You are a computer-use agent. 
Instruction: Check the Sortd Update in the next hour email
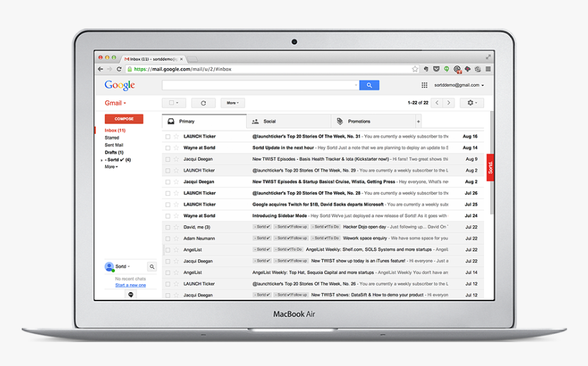[168, 148]
